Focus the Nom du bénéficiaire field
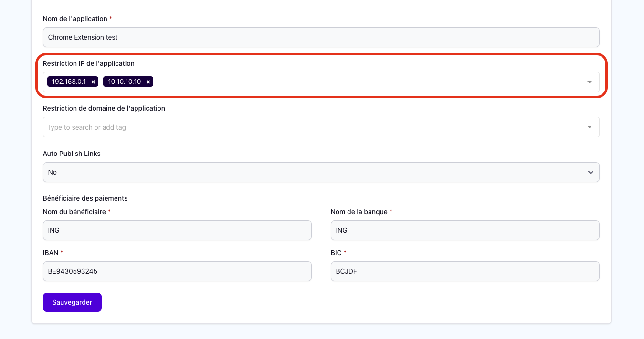The width and height of the screenshot is (644, 339). pyautogui.click(x=177, y=230)
